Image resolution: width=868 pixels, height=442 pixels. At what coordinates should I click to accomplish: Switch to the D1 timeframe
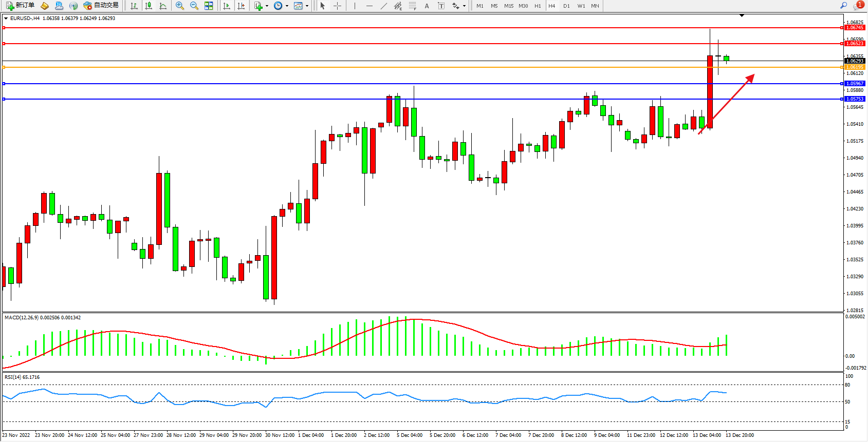point(566,6)
